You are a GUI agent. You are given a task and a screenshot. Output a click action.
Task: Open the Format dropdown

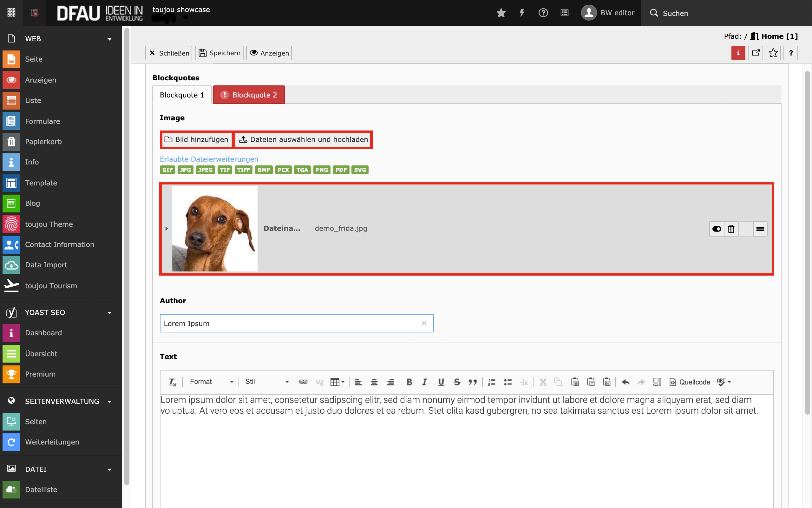[212, 382]
